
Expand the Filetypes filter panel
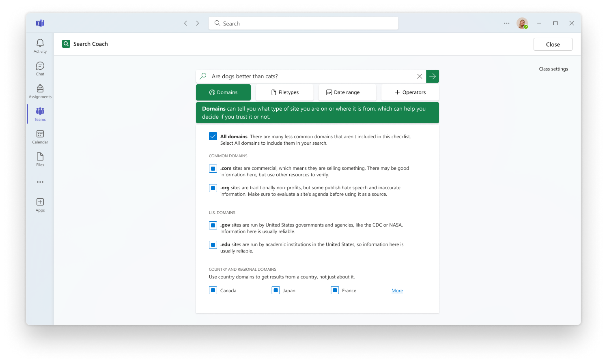point(284,92)
